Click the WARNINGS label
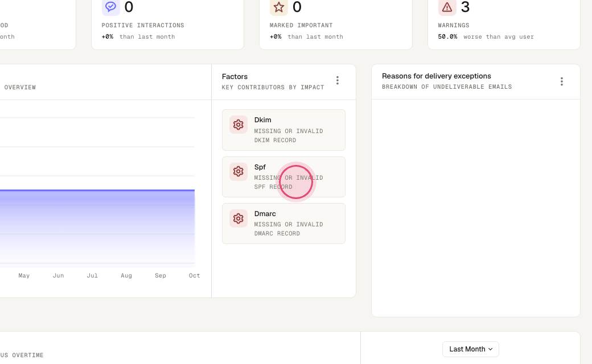Screen dimensions: 592x364 click(454, 25)
